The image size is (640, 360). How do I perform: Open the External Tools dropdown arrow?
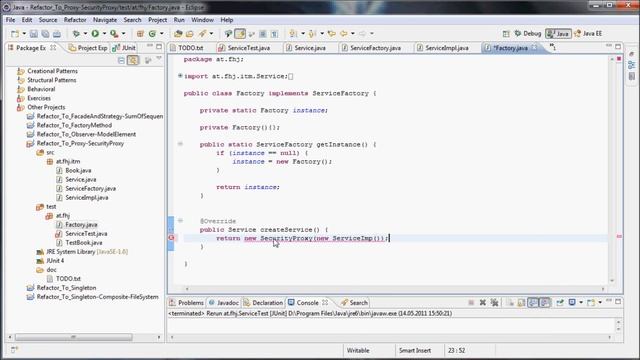123,33
